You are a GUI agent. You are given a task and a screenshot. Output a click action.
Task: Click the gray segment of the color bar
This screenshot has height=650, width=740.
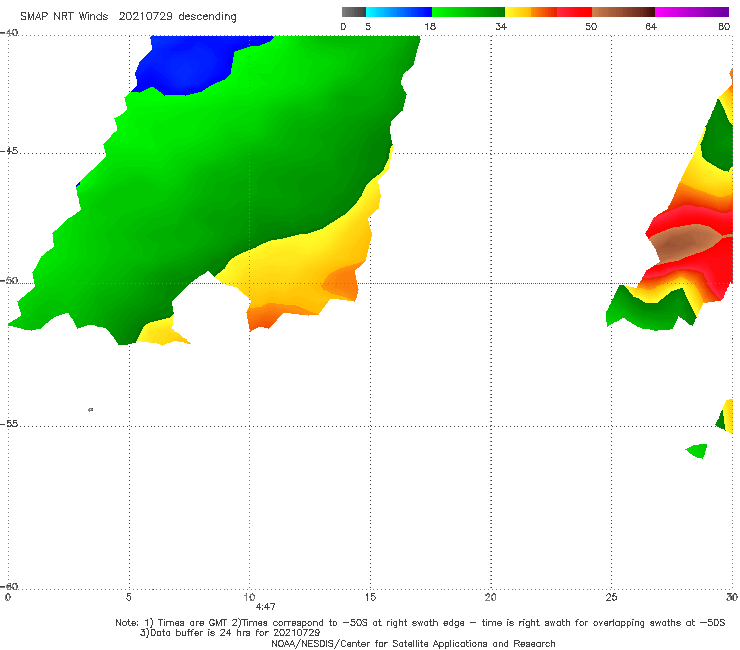point(354,12)
